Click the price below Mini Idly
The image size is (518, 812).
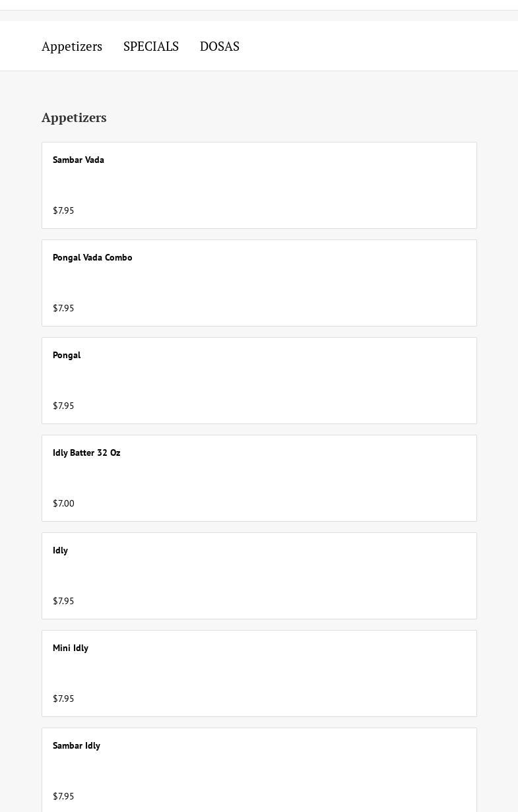(63, 699)
